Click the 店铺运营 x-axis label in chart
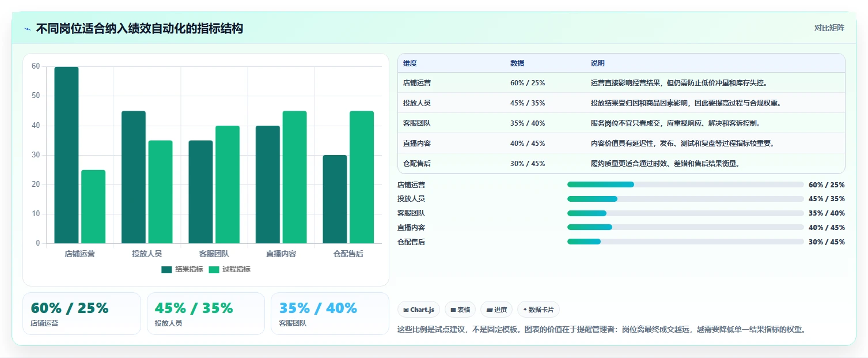Viewport: 868px width, 358px height. point(80,254)
